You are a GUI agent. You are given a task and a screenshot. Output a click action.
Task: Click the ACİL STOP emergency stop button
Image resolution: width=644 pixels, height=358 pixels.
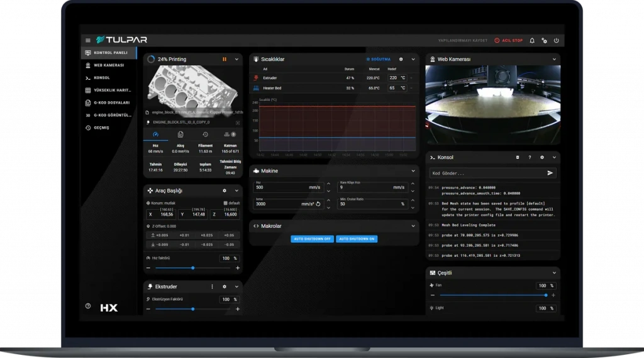[x=509, y=40]
